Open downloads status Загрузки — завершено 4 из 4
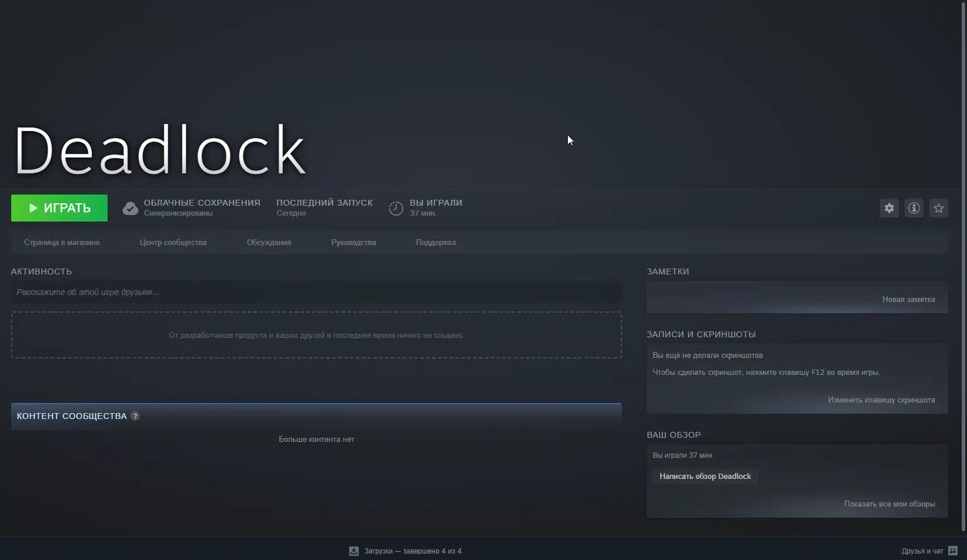 click(413, 551)
